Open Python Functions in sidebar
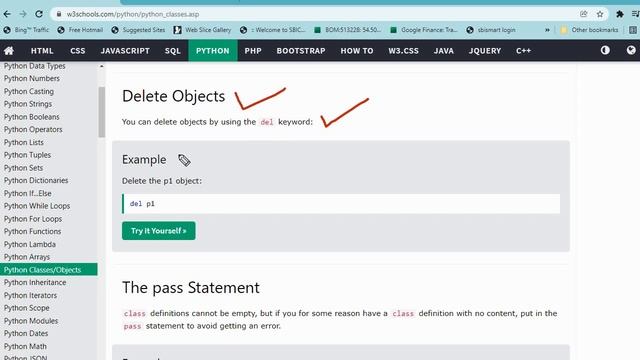The image size is (640, 360). click(33, 231)
